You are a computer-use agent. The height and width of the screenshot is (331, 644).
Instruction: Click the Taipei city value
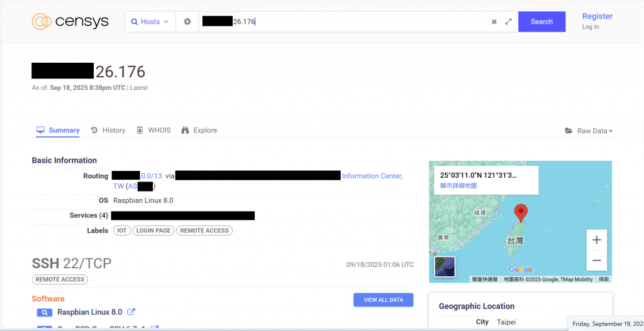pyautogui.click(x=506, y=322)
